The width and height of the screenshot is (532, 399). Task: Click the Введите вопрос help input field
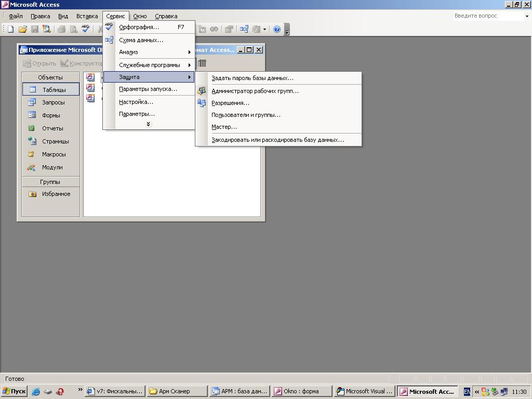coord(488,16)
